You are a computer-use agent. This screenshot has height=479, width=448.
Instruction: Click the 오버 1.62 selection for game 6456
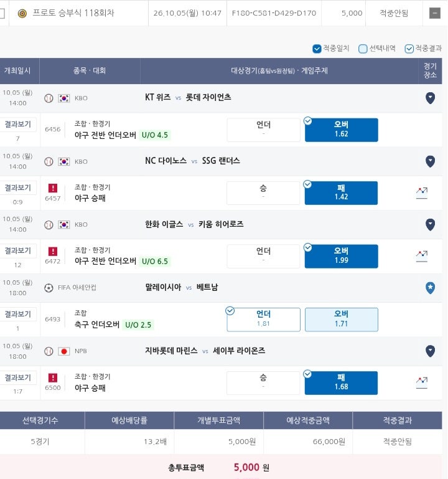point(341,130)
